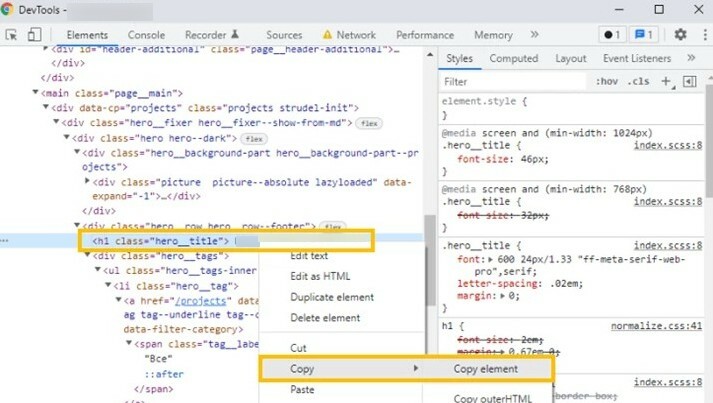Add new style rule plus icon
Viewport: 713px width, 403px height.
pos(666,81)
